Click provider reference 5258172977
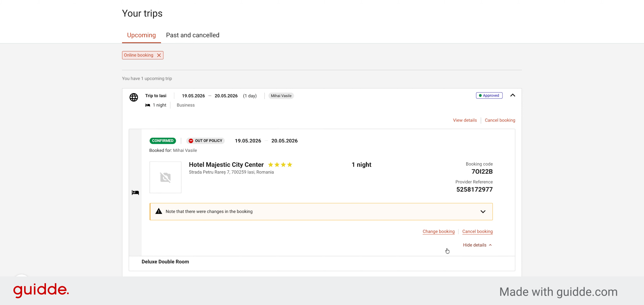This screenshot has width=644, height=305. click(474, 189)
